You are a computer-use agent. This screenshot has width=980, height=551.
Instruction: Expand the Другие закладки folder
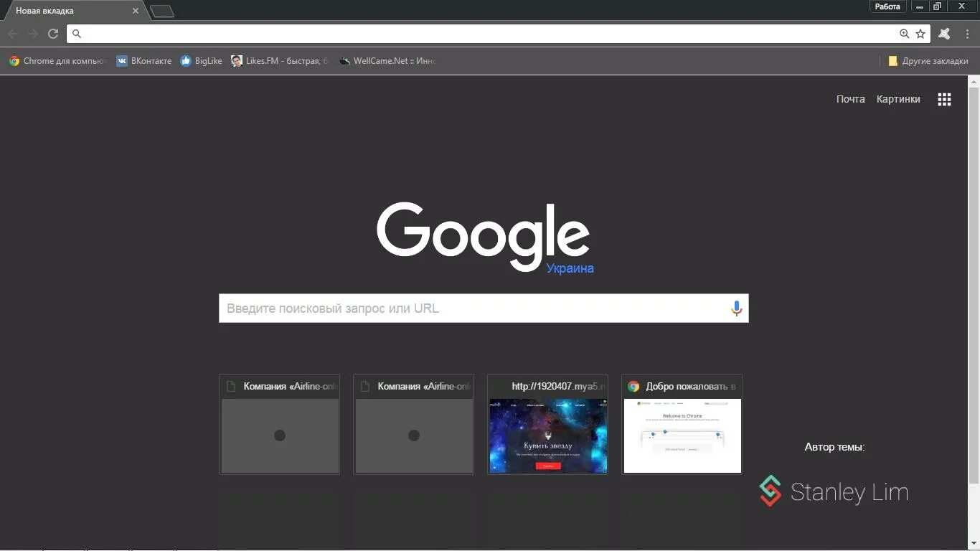click(928, 61)
